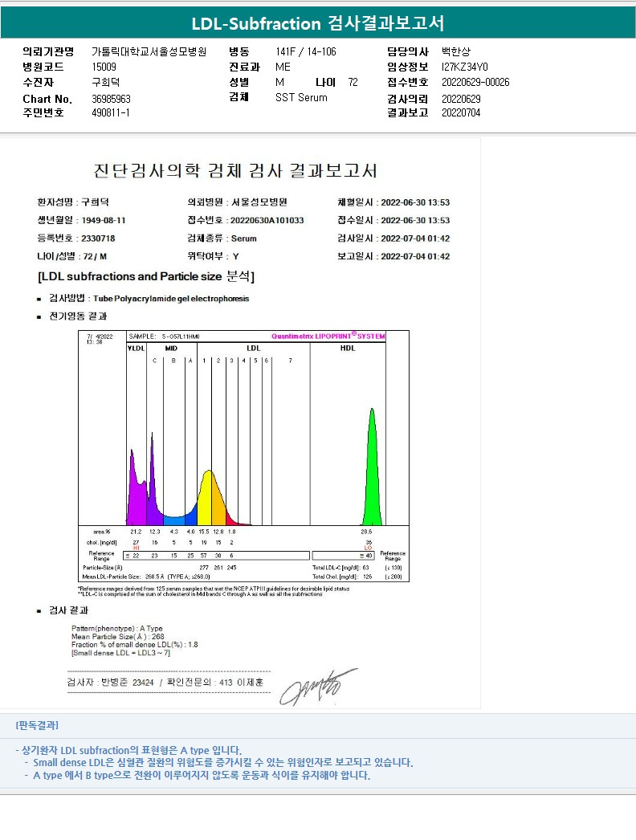
Task: Click accession number '20220630A101033'
Action: point(267,221)
